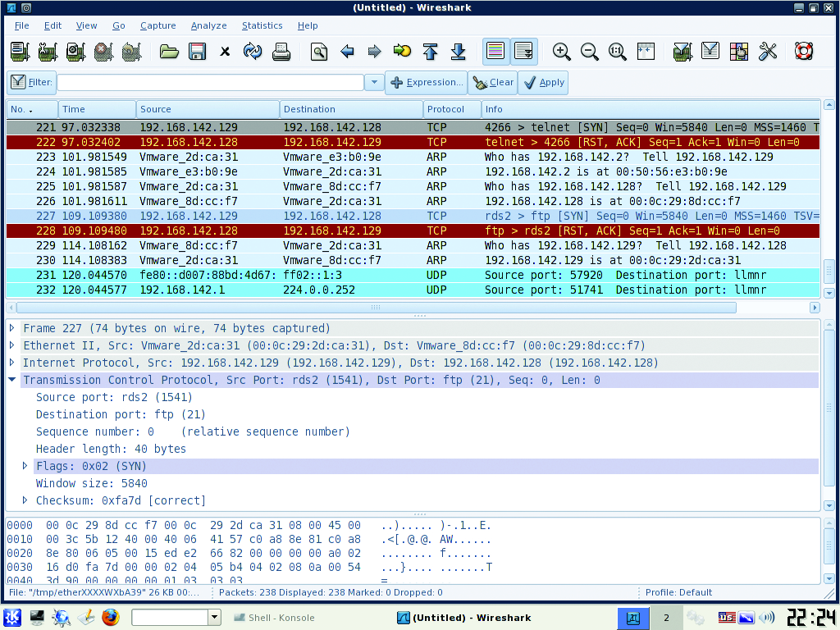Toggle packet list colorization
840x630 pixels.
[x=495, y=52]
